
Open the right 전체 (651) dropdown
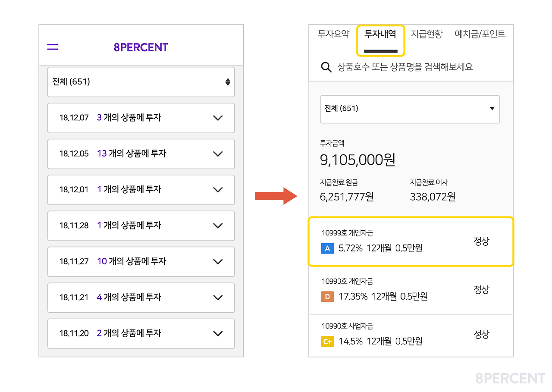409,109
